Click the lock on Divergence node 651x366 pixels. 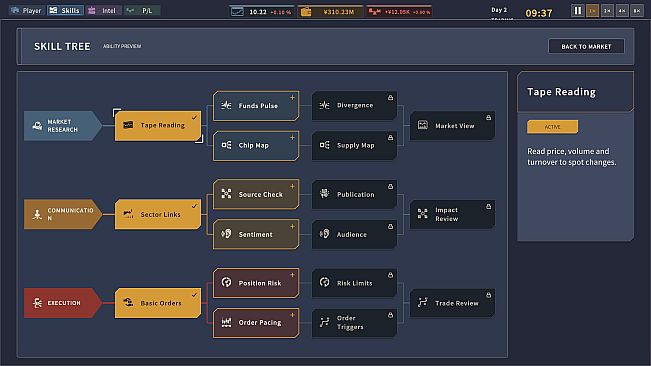tap(391, 98)
